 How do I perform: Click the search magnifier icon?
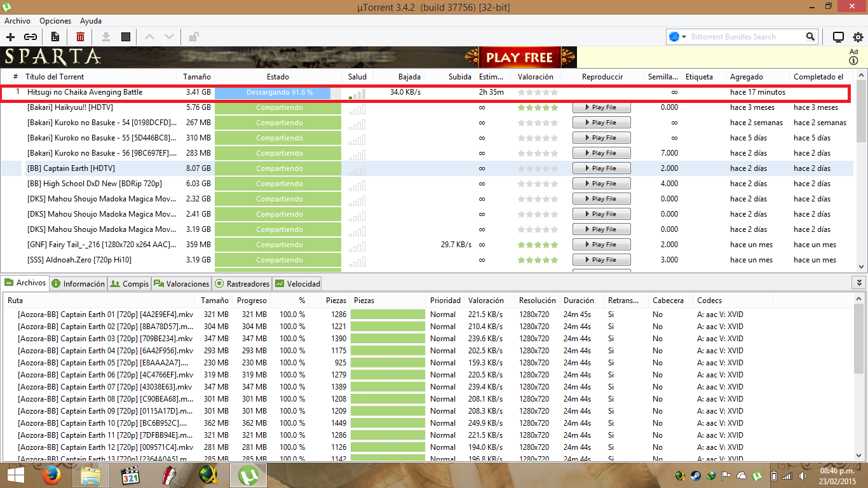(810, 37)
